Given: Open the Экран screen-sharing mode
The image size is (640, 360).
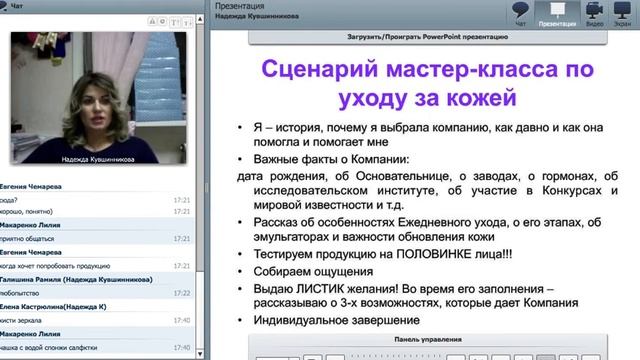Looking at the screenshot, I should pos(622,14).
